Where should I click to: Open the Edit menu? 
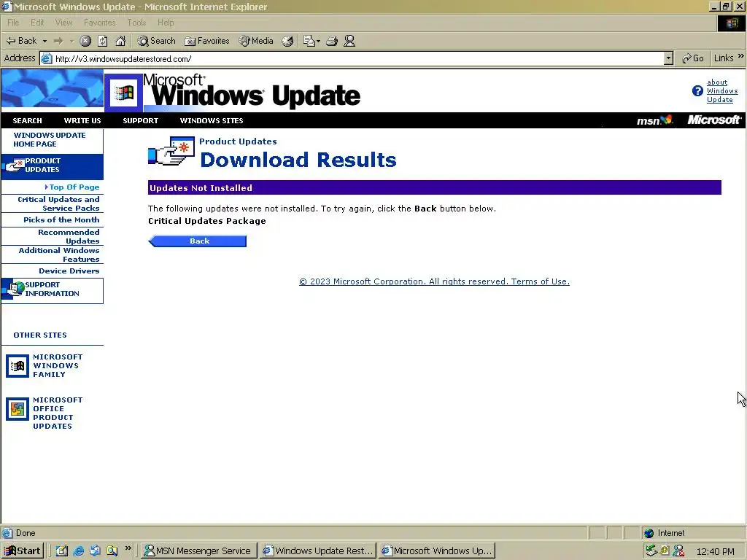[x=37, y=23]
